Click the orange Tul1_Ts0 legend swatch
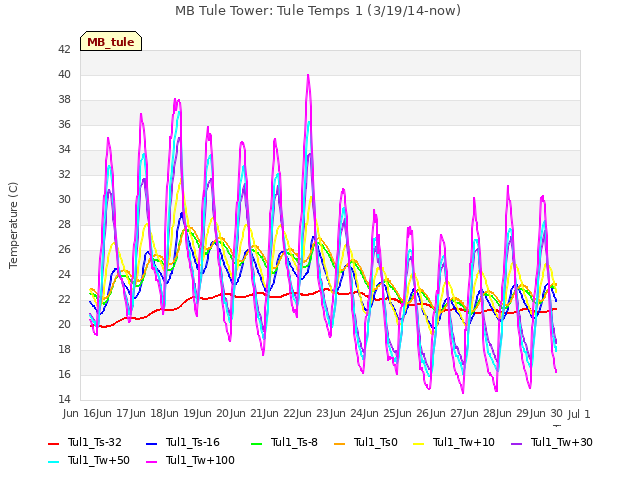Screen dimensions: 640x480 [x=340, y=443]
